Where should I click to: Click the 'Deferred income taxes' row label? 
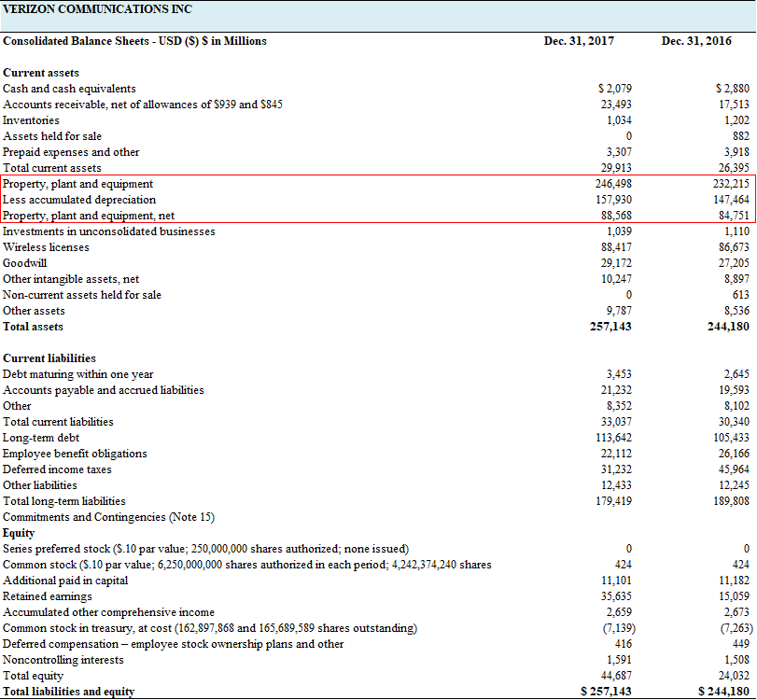click(57, 469)
